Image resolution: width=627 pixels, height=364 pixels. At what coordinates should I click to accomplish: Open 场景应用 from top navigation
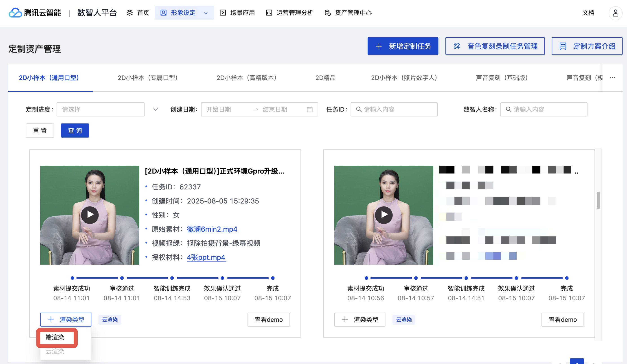[237, 13]
